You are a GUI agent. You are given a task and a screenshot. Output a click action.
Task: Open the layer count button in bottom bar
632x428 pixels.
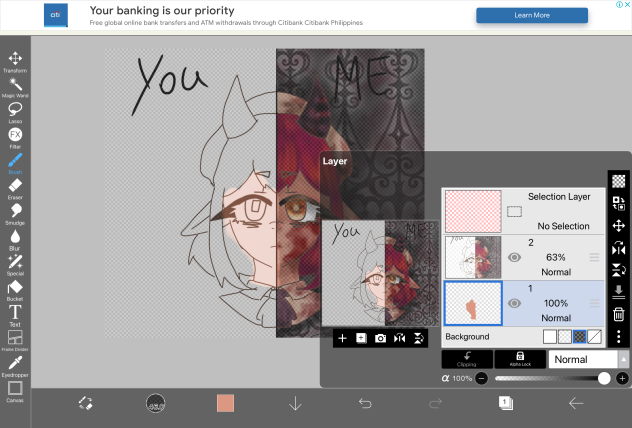click(506, 402)
